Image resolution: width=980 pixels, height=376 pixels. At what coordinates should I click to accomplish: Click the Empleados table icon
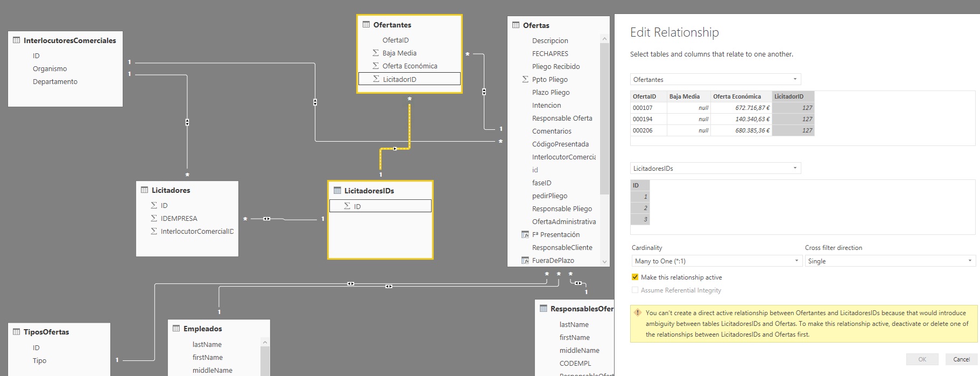pyautogui.click(x=176, y=328)
